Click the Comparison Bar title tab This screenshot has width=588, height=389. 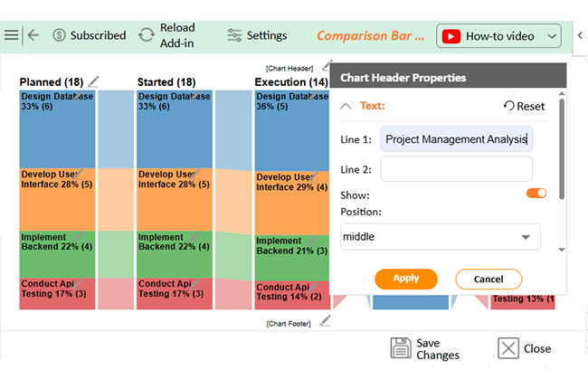(x=370, y=36)
